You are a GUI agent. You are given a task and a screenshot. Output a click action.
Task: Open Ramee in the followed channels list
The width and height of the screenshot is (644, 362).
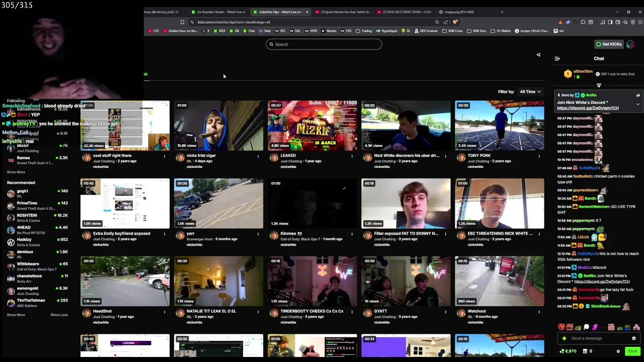point(37,160)
